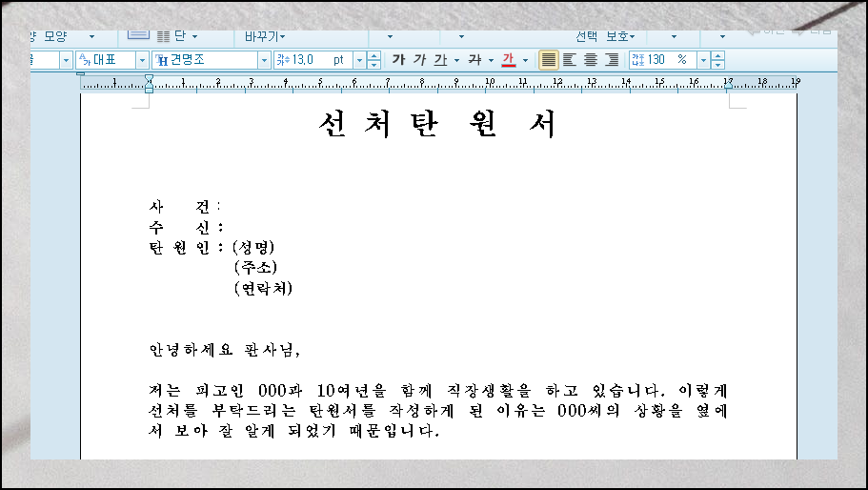The width and height of the screenshot is (868, 490).
Task: Click the paragraph line starting 저는 피고인
Action: point(438,390)
